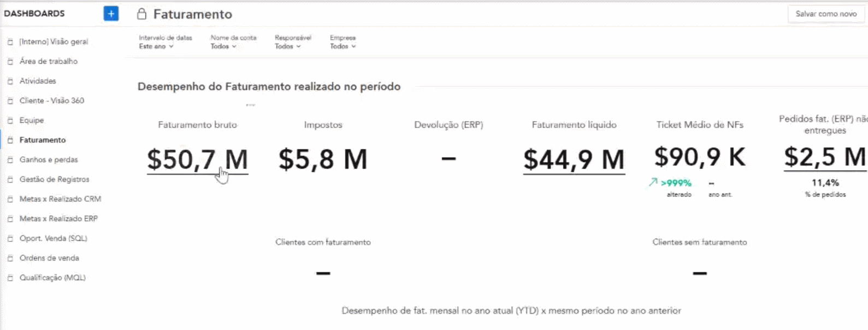868x330 pixels.
Task: Open the [Interno] Visão geral dashboard
Action: tap(54, 42)
